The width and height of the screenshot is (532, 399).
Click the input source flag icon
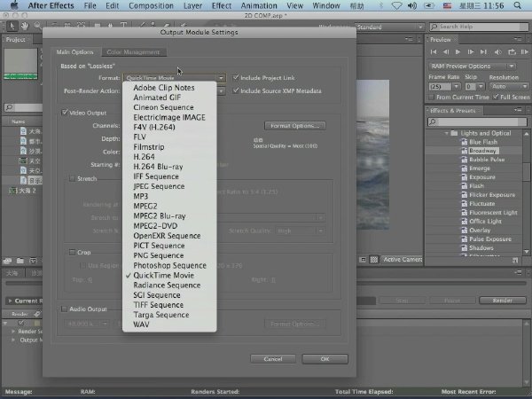point(447,5)
